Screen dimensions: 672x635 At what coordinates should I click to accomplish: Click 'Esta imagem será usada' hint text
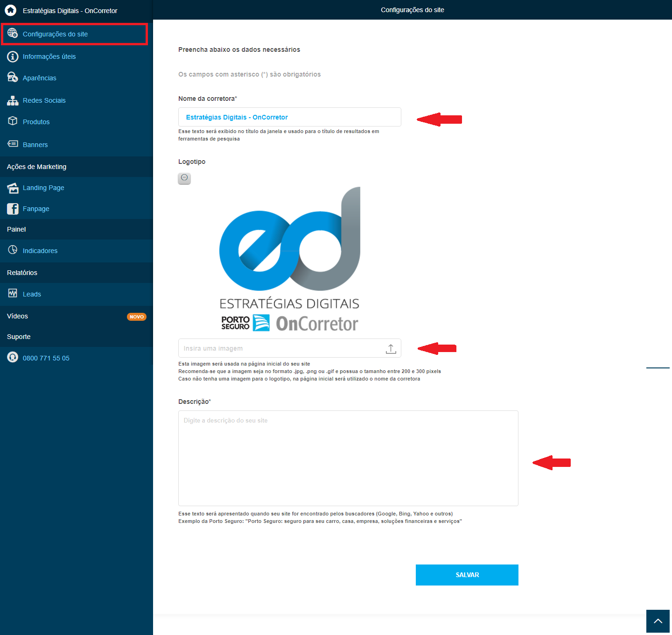[x=244, y=364]
